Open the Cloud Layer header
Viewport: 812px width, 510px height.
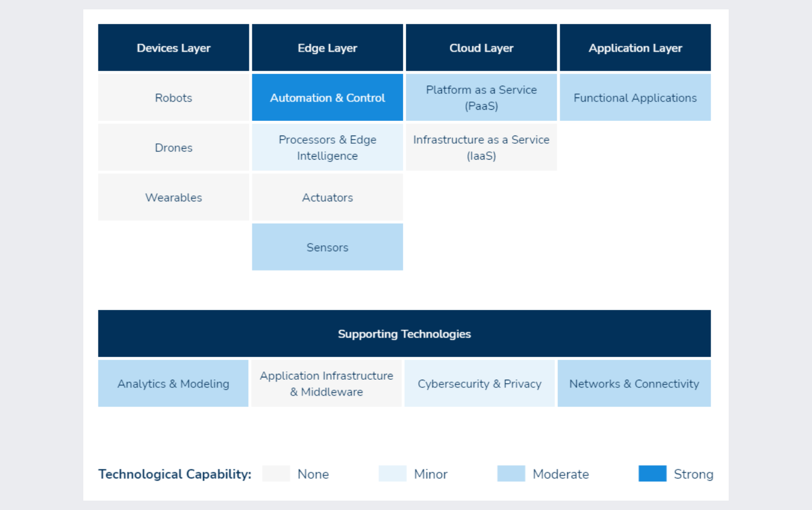pos(481,48)
